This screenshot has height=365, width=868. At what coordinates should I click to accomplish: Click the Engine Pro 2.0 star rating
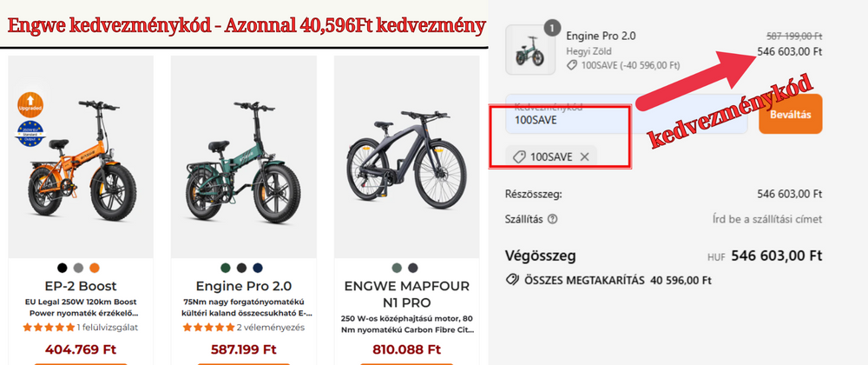tap(210, 328)
